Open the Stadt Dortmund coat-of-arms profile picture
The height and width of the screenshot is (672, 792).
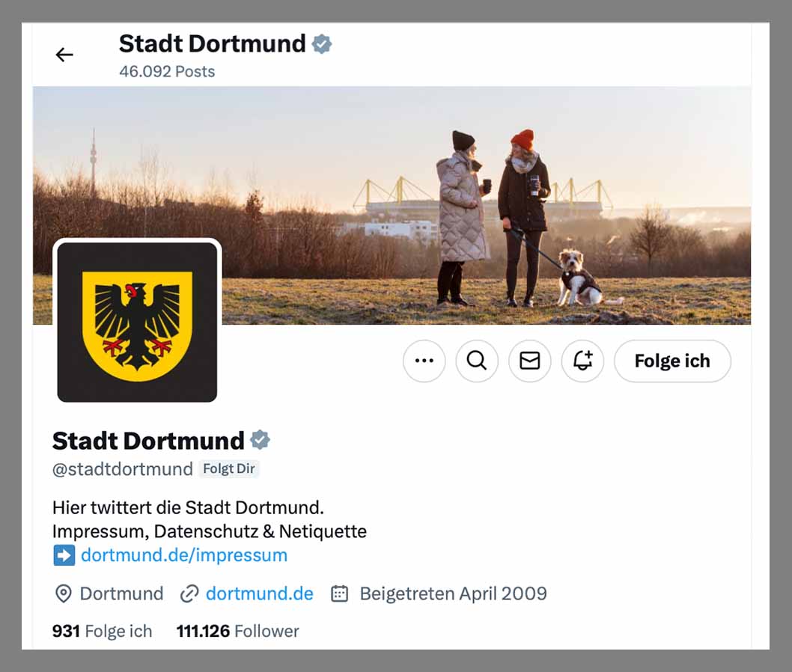click(137, 322)
